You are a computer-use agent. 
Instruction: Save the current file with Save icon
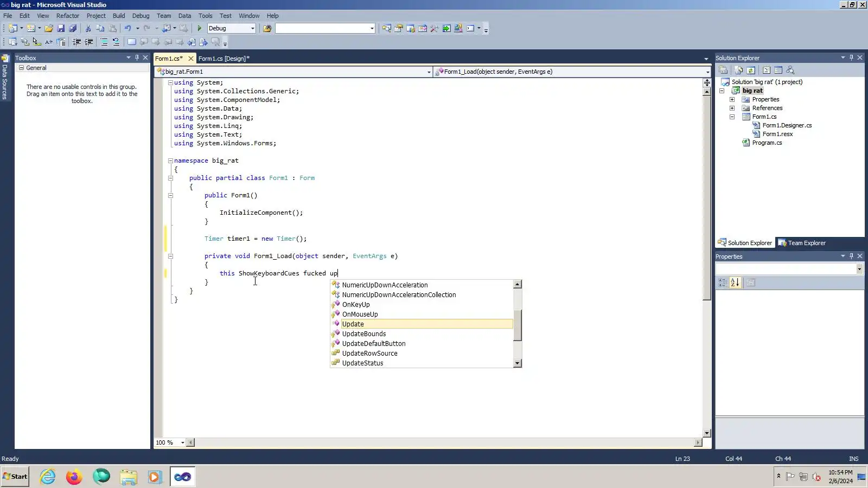[61, 28]
